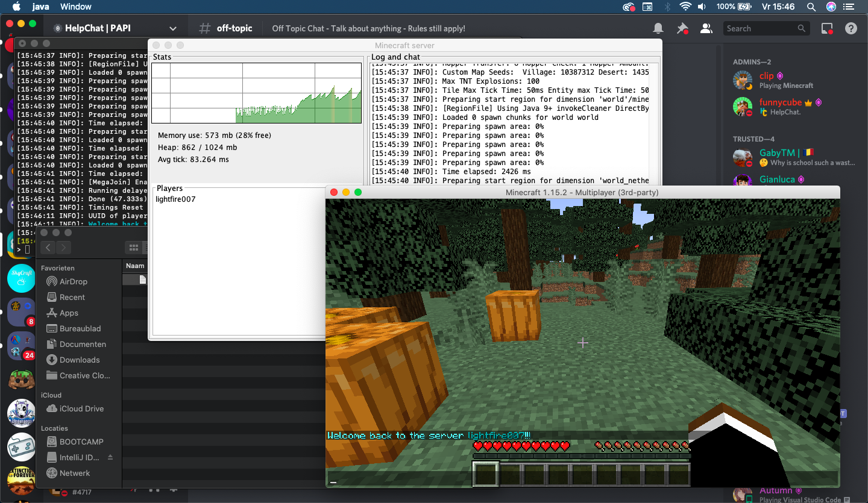Open iCloud Drive in Finder sidebar

pos(81,408)
